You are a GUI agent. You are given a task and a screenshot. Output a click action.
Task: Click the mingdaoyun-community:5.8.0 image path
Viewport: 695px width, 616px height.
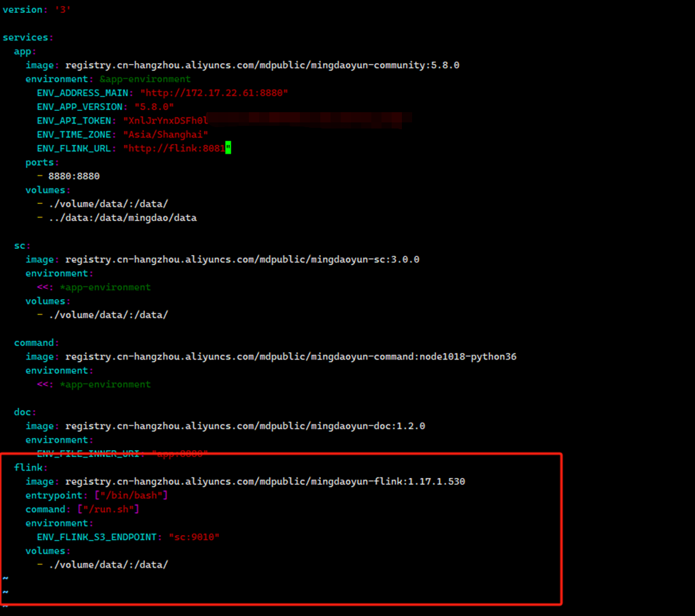coord(262,65)
